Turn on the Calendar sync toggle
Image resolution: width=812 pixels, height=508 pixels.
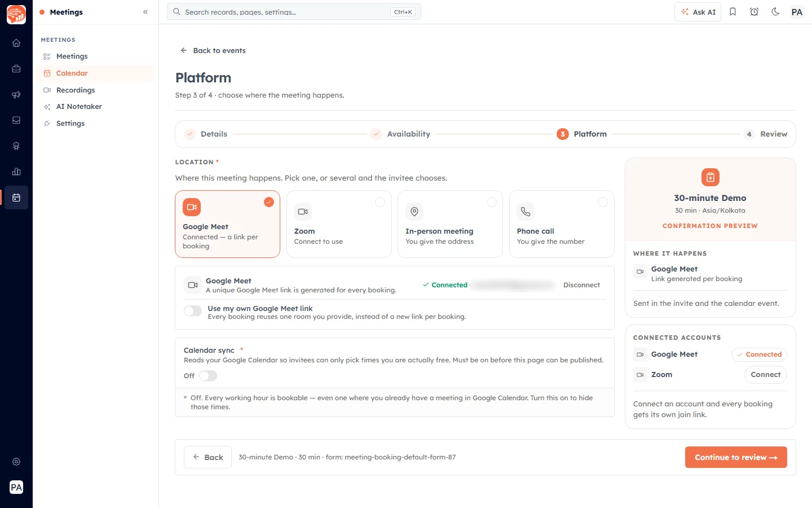click(x=208, y=376)
